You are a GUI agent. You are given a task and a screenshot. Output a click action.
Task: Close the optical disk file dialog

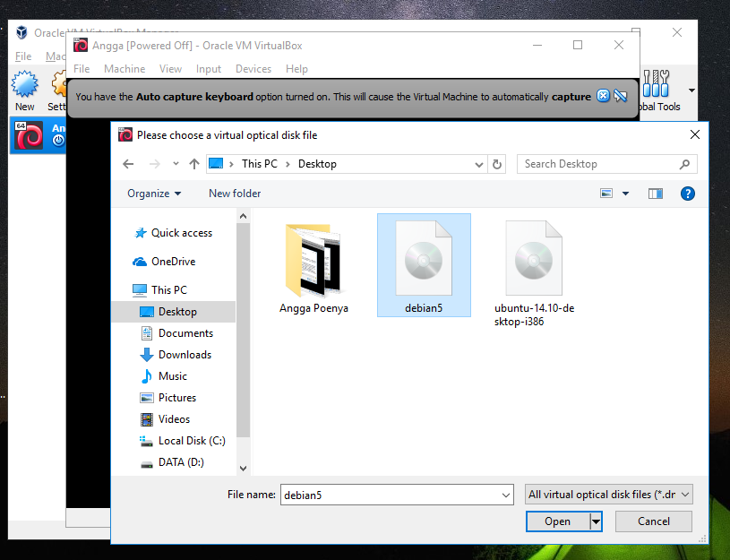(x=694, y=134)
